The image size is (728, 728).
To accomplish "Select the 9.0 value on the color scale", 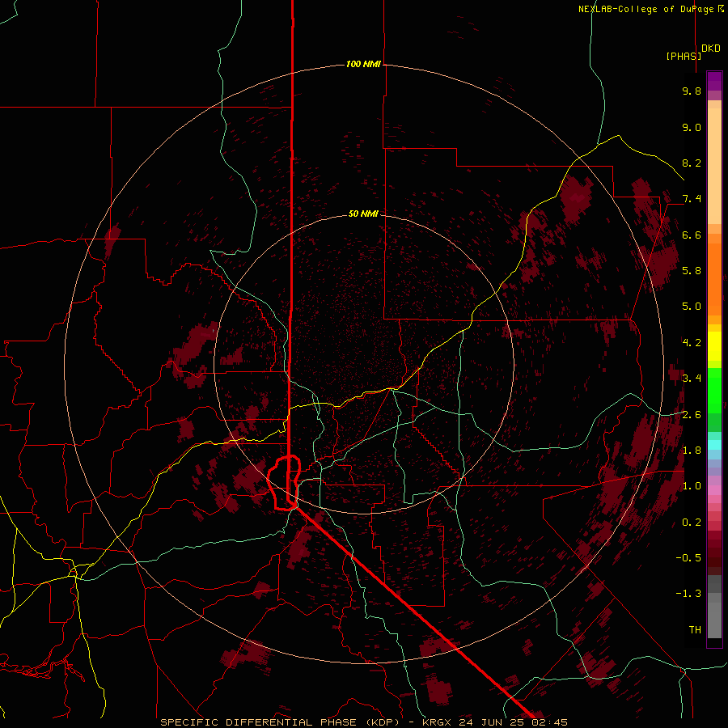I will (692, 127).
